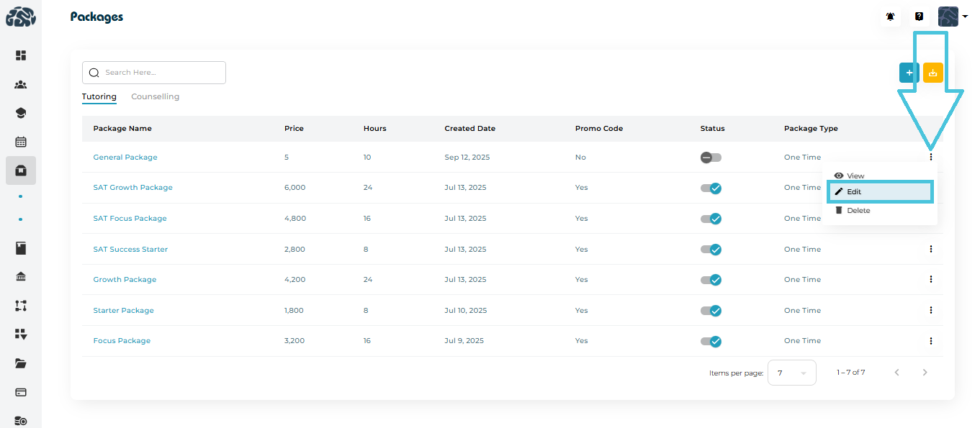Expand the profile avatar menu arrow
Viewport: 980px width, 428px height.
click(x=965, y=17)
